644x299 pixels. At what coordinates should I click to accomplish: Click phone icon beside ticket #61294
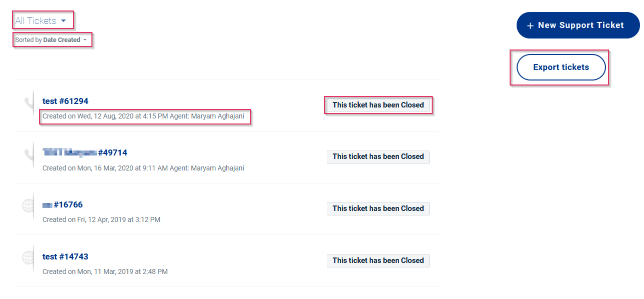pos(28,103)
